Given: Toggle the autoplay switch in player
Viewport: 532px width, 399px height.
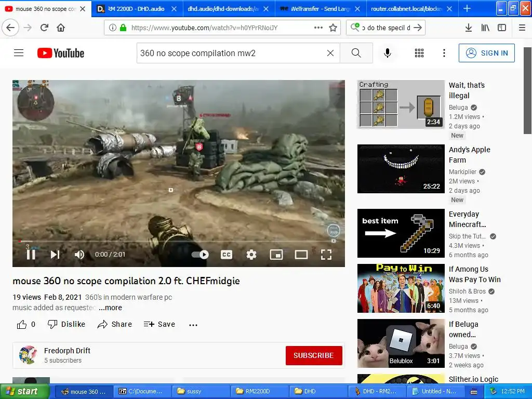Looking at the screenshot, I should pos(200,255).
